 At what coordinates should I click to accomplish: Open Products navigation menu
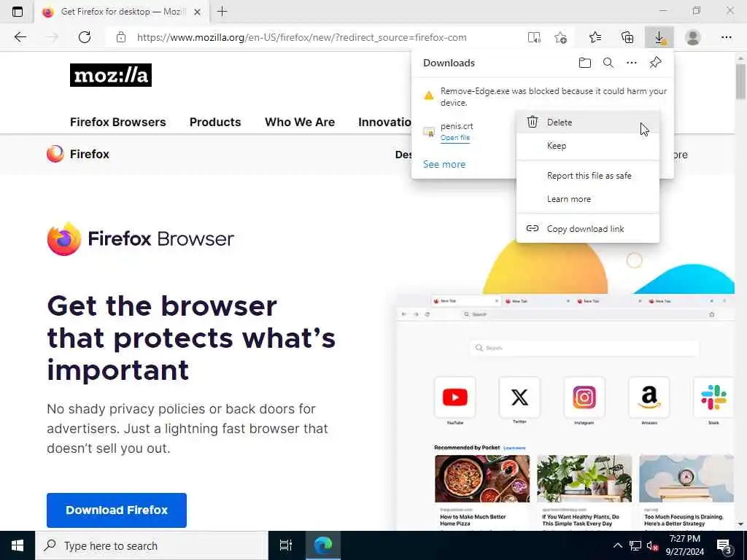click(215, 122)
